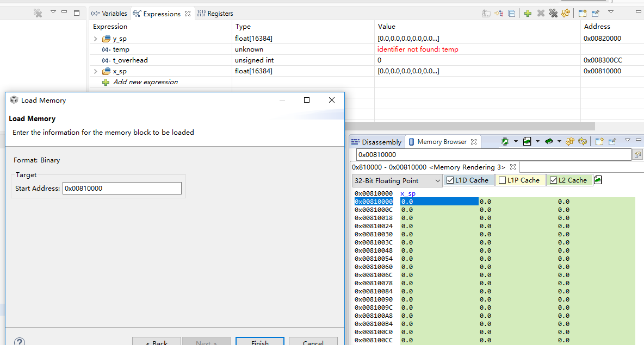Click the Start Address input field
The width and height of the screenshot is (644, 345).
(122, 189)
